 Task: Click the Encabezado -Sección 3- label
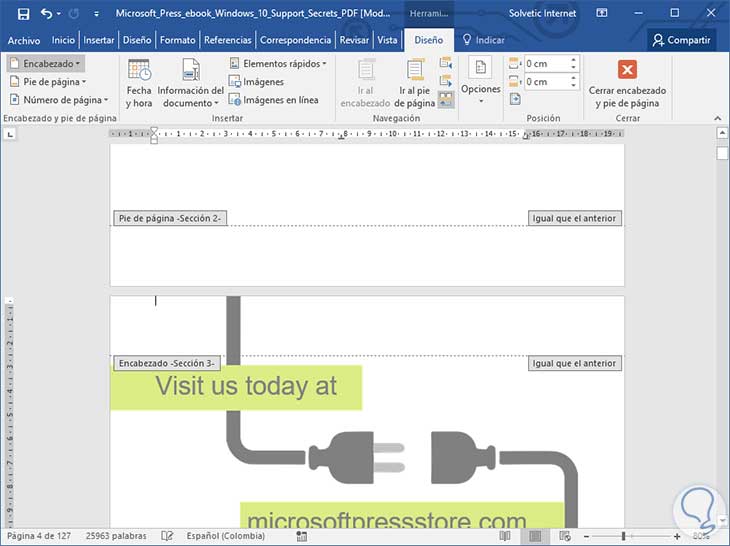point(167,363)
